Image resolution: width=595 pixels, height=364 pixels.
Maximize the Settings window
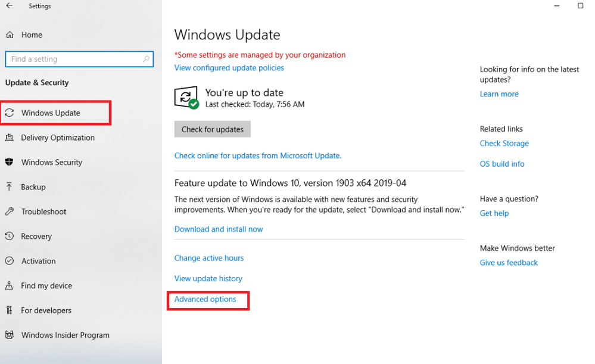click(x=580, y=6)
